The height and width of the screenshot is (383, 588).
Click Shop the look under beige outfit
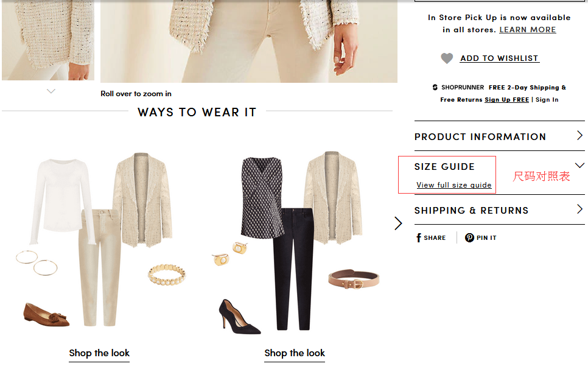click(x=99, y=353)
